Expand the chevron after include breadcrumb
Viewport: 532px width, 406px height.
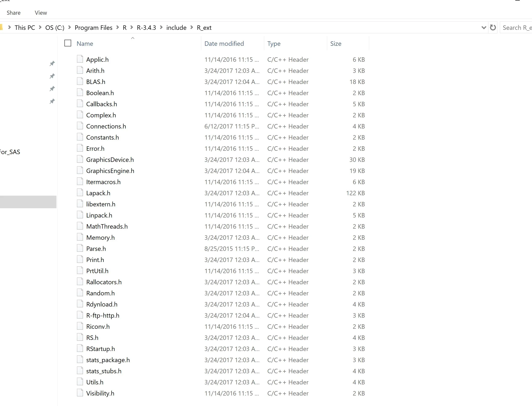pos(192,28)
